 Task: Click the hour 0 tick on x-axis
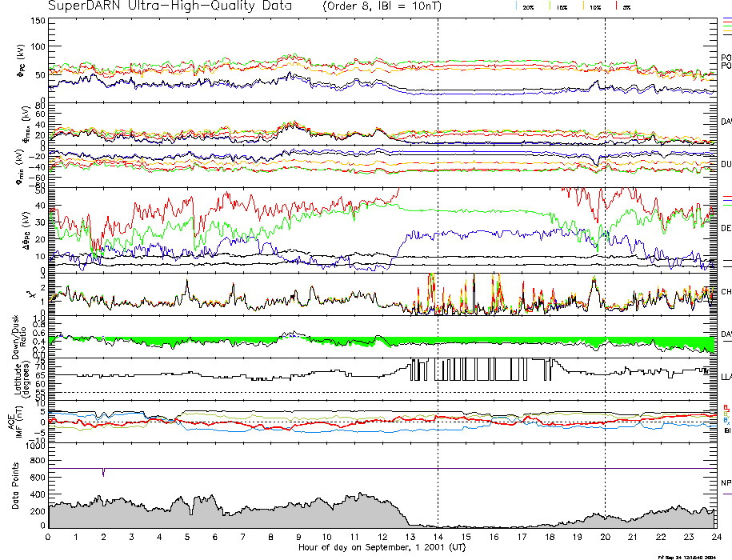coord(49,538)
